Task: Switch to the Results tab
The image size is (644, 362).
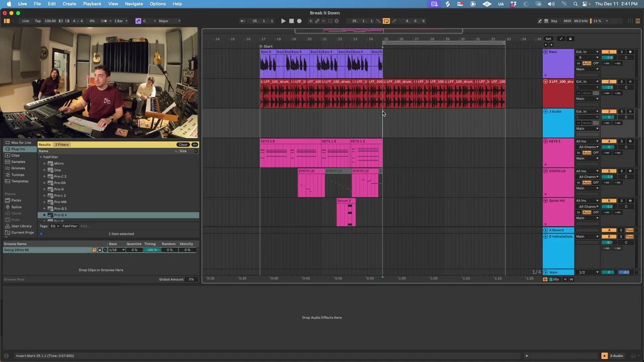Action: click(44, 145)
